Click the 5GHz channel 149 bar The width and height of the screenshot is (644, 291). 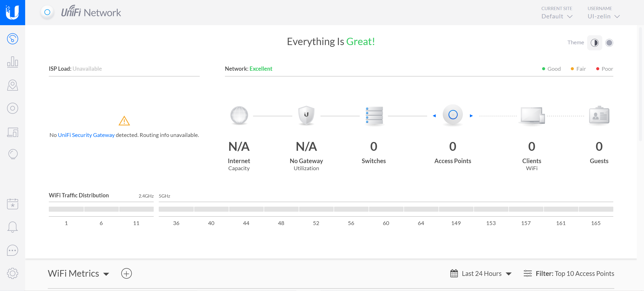pos(456,209)
